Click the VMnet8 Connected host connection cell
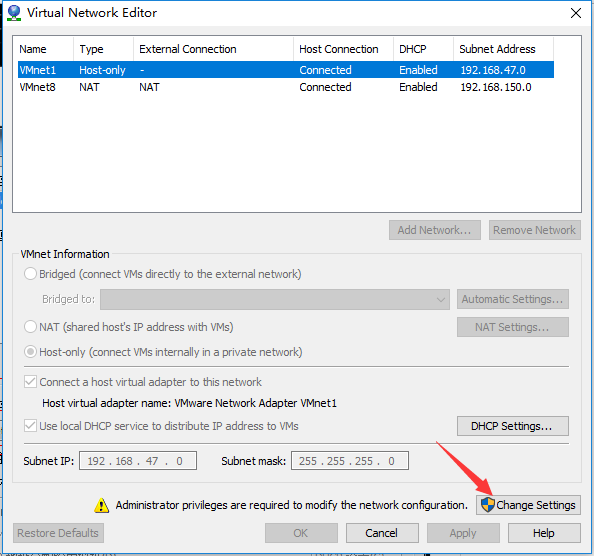Image resolution: width=594 pixels, height=556 pixels. 325,87
